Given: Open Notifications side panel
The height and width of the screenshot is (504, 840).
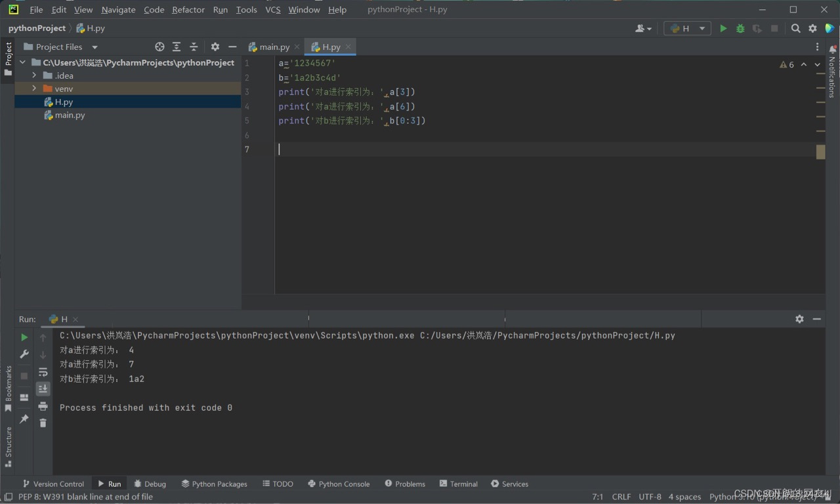Looking at the screenshot, I should click(832, 72).
